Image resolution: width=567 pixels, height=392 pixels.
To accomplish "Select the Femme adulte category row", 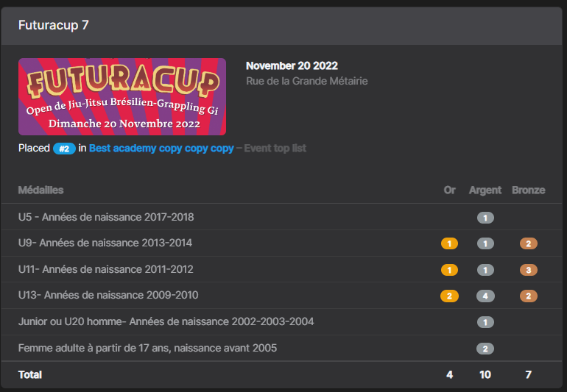I will pyautogui.click(x=147, y=348).
